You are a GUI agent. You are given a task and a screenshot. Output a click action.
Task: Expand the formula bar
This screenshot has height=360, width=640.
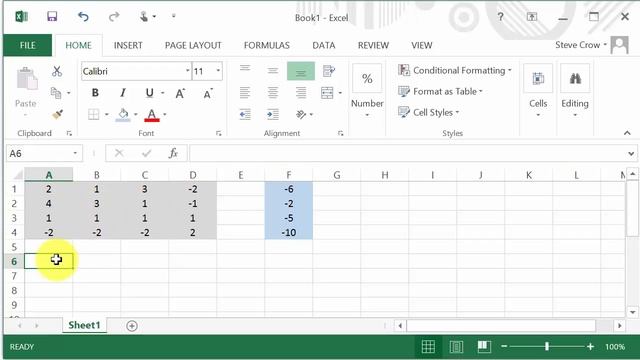tap(631, 153)
